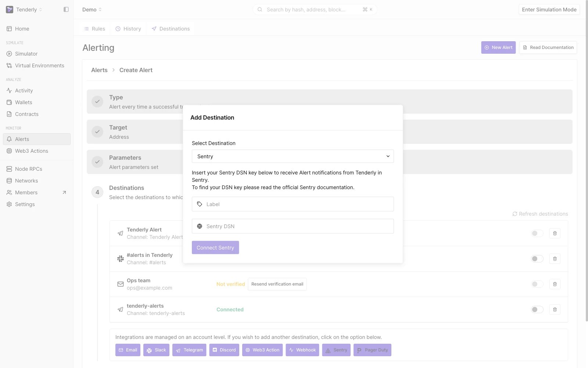
Task: Open the Select Destination Sentry dropdown
Action: 293,156
